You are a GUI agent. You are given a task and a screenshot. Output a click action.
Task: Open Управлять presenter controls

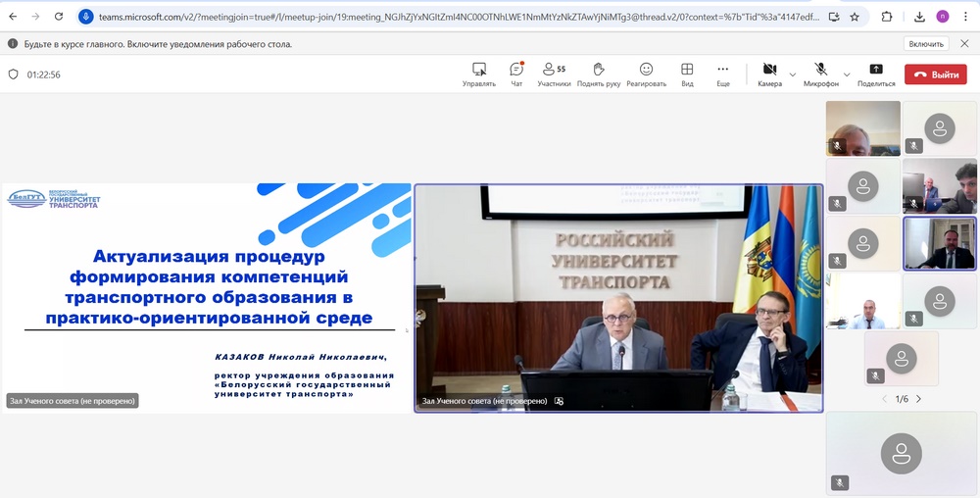tap(479, 75)
